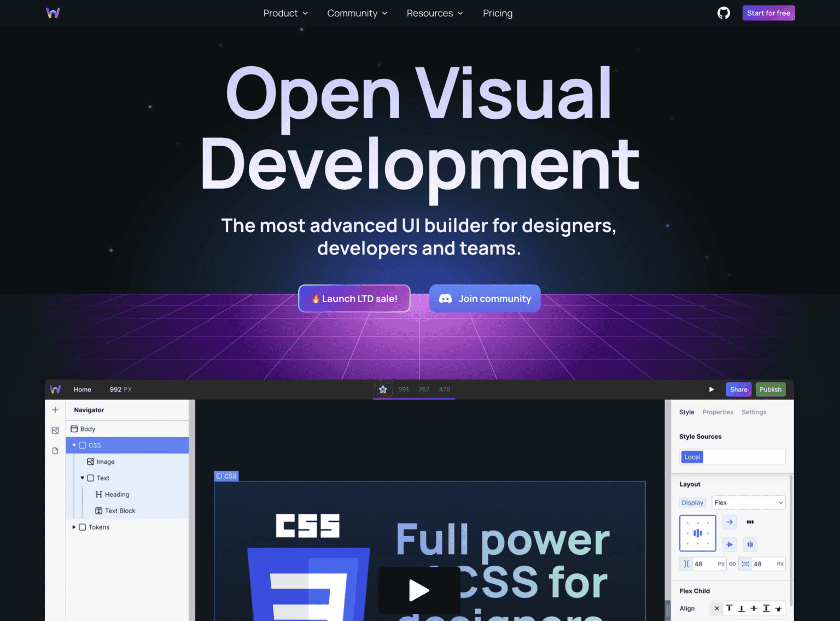The height and width of the screenshot is (621, 840).
Task: Switch to the 767 breakpoint
Action: (x=424, y=389)
